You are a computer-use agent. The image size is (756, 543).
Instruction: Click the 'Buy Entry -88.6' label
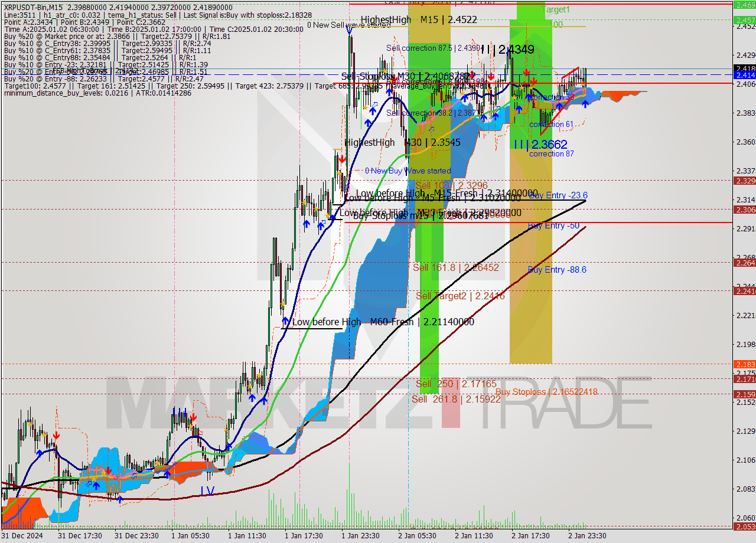[557, 270]
